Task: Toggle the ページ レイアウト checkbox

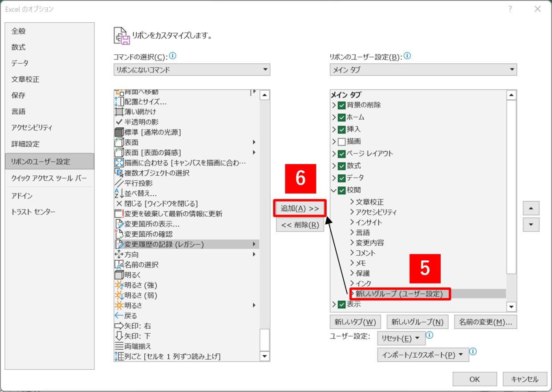Action: tap(341, 154)
